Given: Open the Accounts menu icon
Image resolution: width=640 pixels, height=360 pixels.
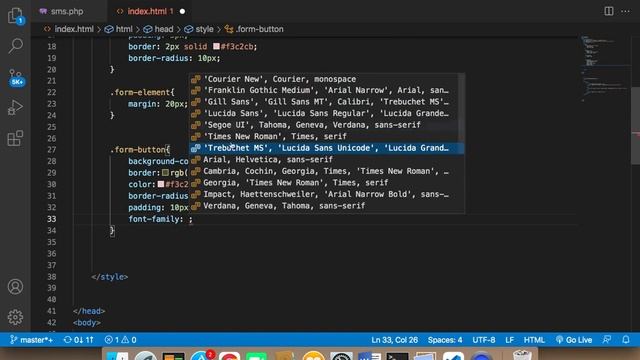Looking at the screenshot, I should pyautogui.click(x=16, y=287).
